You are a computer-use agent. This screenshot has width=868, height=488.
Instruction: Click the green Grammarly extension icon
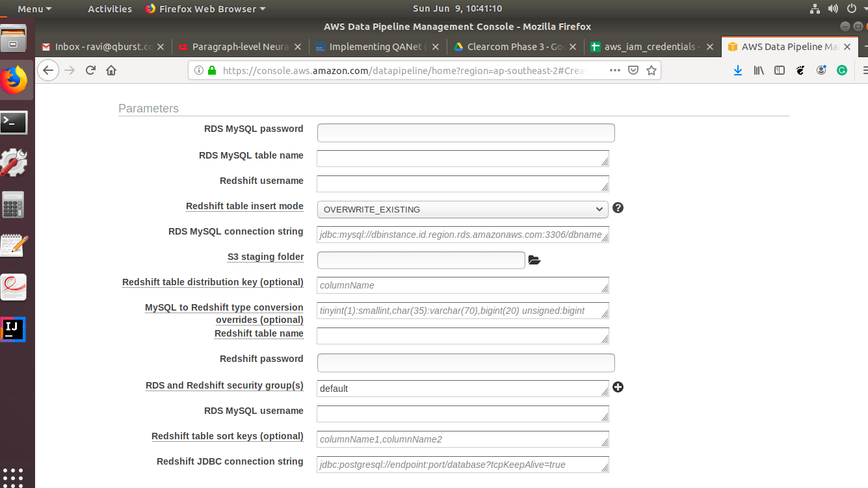(842, 70)
